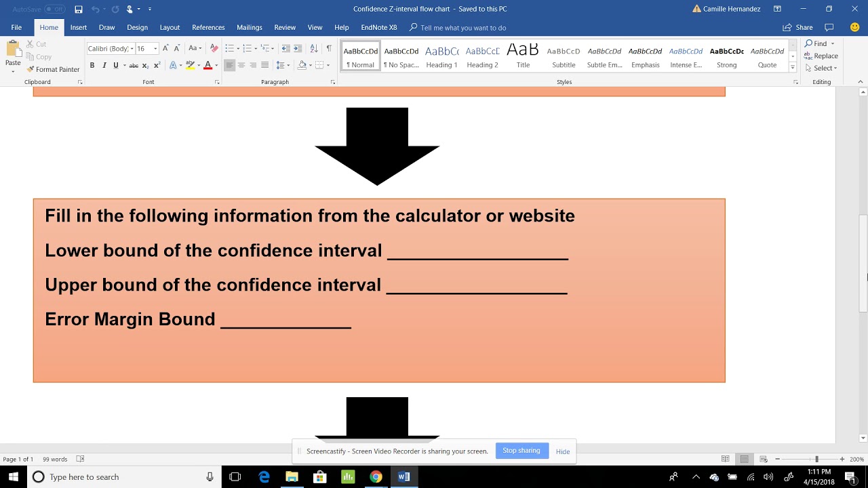Toggle superscript formatting
The height and width of the screenshot is (488, 868).
click(157, 65)
